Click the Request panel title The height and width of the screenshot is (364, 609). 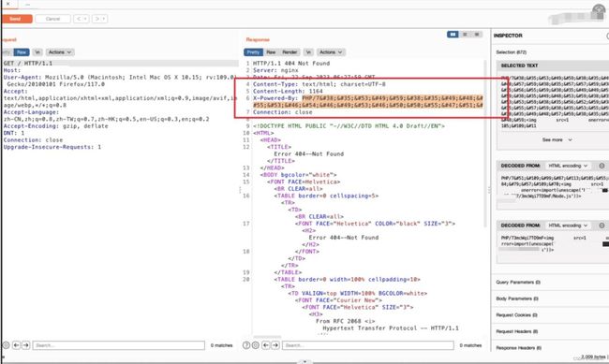pos(8,39)
